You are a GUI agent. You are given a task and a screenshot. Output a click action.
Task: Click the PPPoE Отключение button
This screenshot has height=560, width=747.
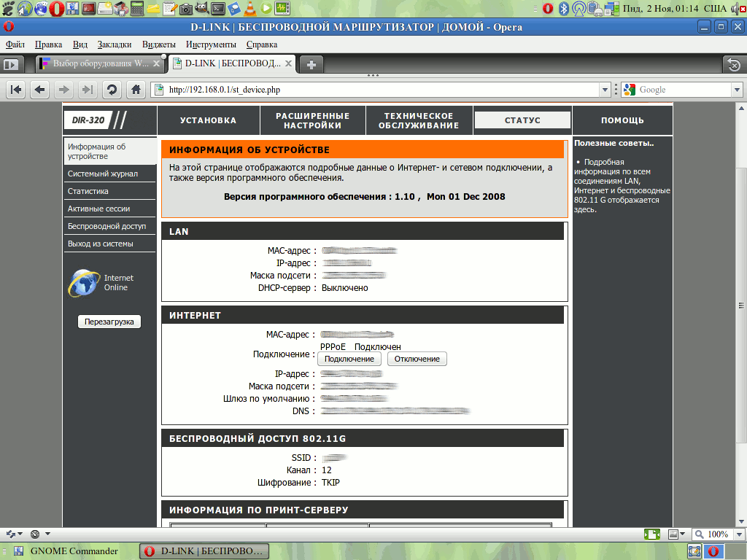[x=417, y=359]
